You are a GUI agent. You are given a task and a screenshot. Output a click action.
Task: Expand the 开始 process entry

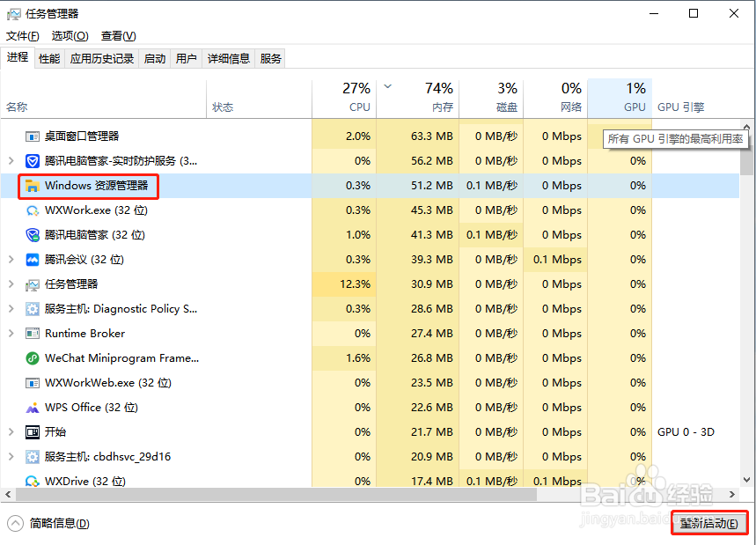[11, 432]
